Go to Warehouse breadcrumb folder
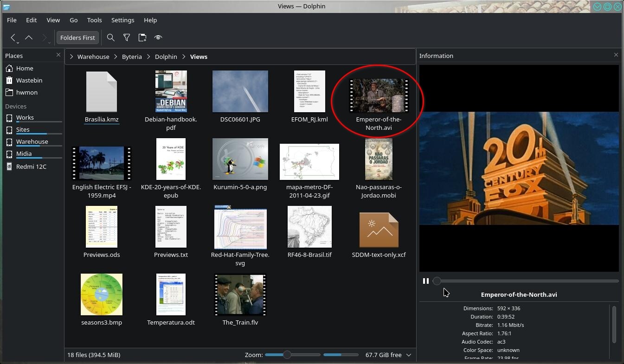 [x=93, y=57]
